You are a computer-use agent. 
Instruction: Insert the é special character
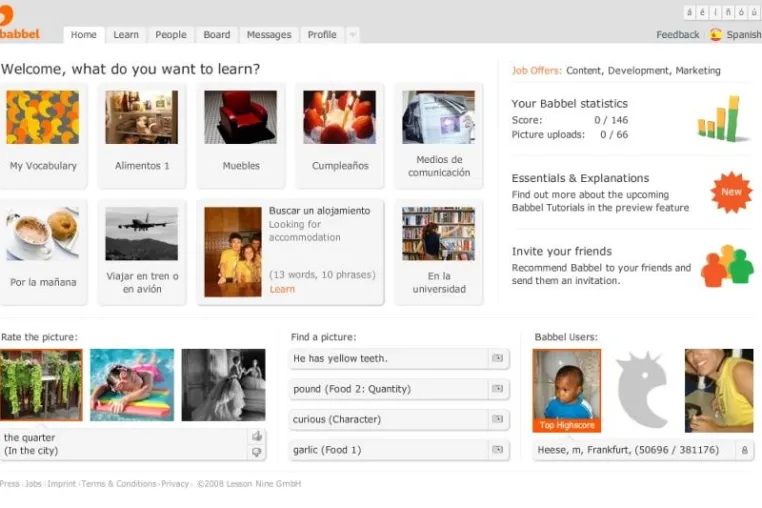pyautogui.click(x=702, y=12)
